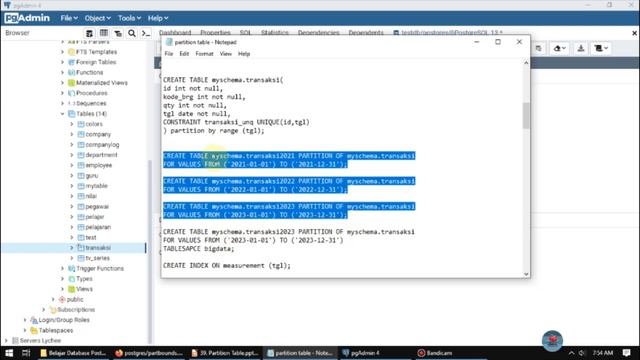Switch to the Dashboard tab
The width and height of the screenshot is (640, 360).
pos(175,32)
